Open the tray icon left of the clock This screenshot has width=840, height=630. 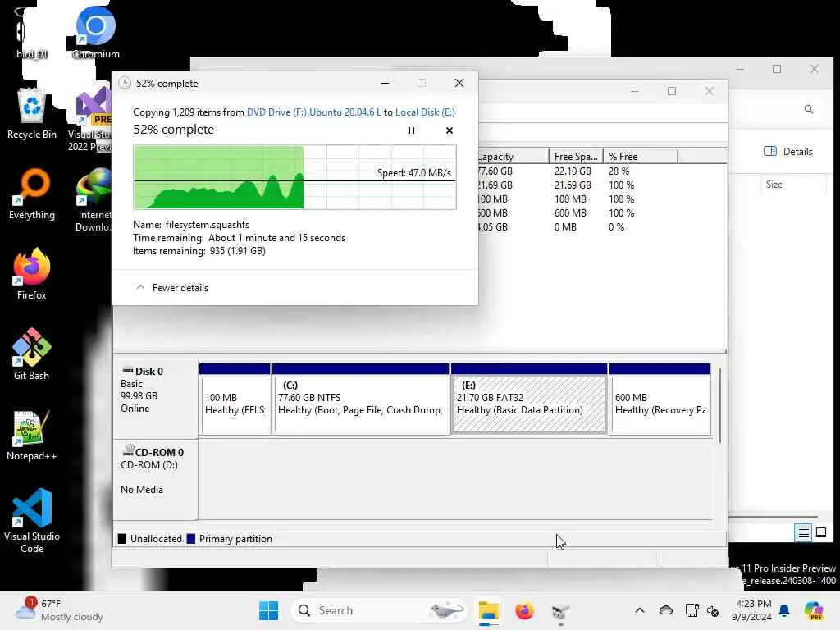[713, 610]
